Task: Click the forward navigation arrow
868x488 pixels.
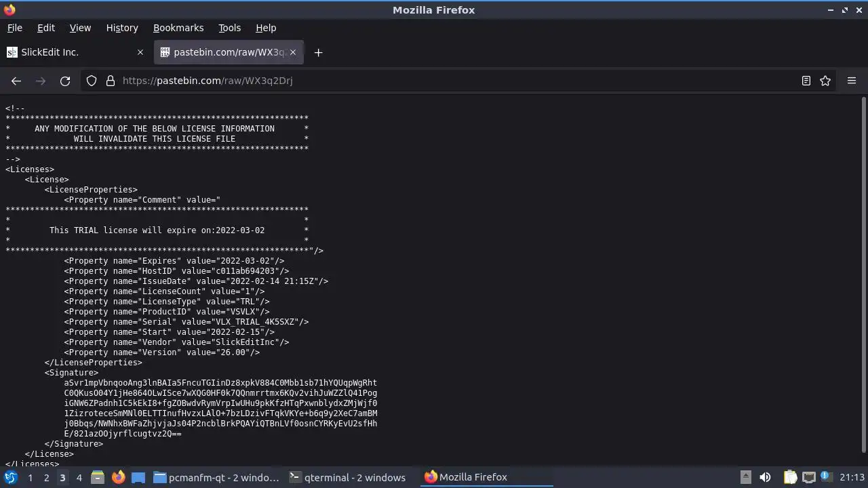Action: coord(41,81)
